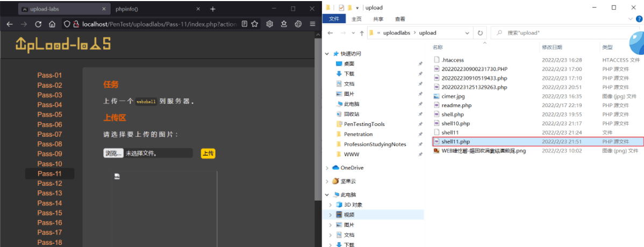Select 视频 under 此电脑

(x=349, y=215)
